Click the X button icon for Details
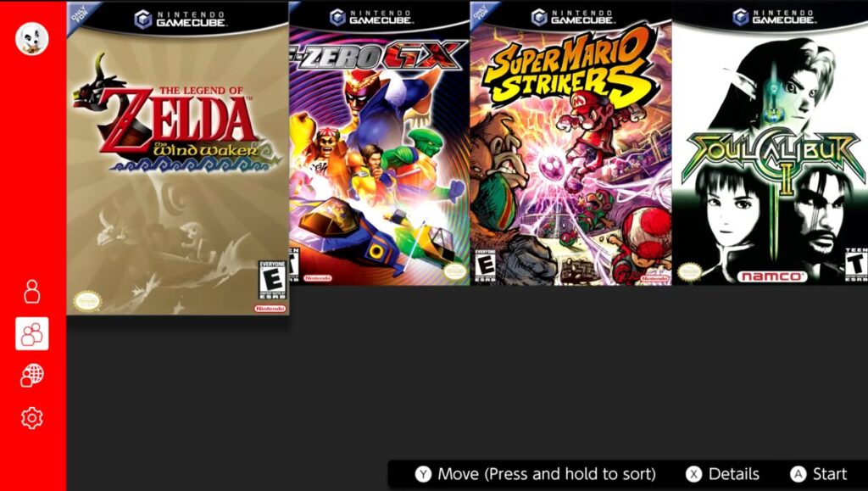The image size is (868, 491). coord(693,474)
